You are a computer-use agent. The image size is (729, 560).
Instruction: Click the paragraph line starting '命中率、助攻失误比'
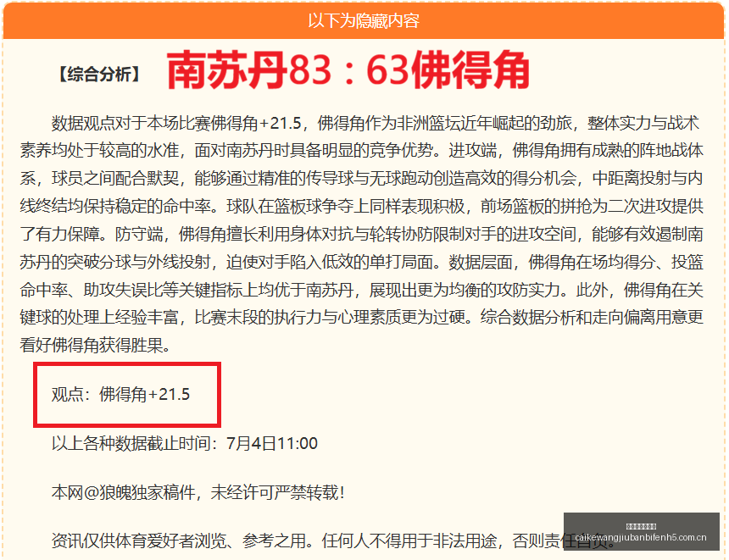361,290
